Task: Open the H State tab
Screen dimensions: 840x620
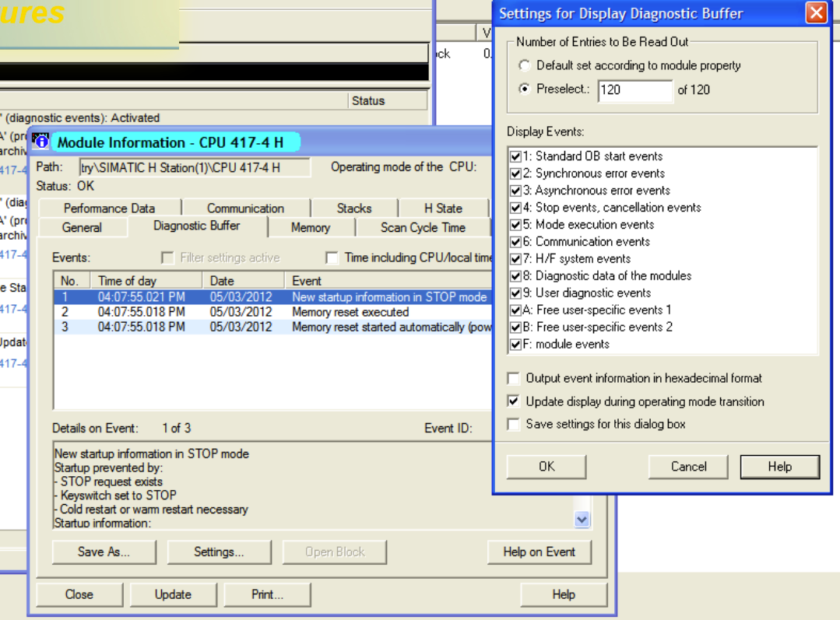Action: coord(443,208)
